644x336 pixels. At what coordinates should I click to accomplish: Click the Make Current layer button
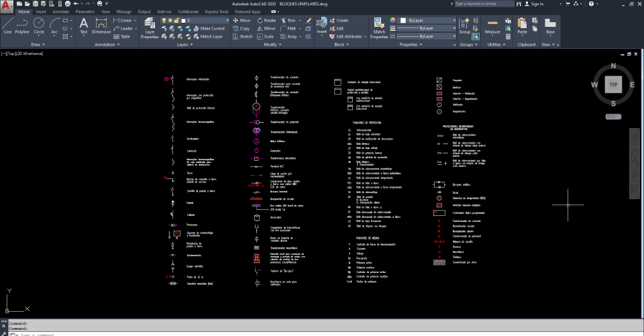point(212,29)
